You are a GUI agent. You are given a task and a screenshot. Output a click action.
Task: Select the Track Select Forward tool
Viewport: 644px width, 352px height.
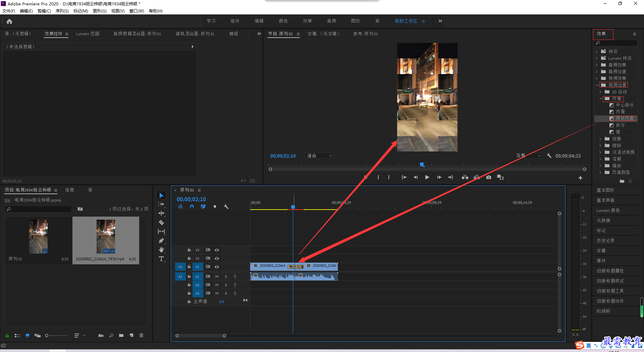tap(161, 204)
